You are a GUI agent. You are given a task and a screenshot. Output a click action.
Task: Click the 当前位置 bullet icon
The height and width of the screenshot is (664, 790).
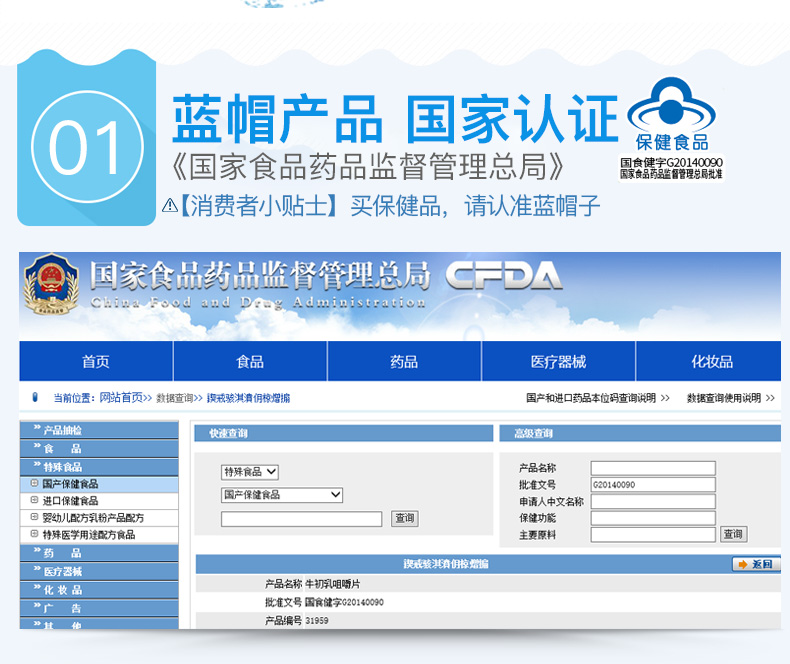pyautogui.click(x=35, y=397)
